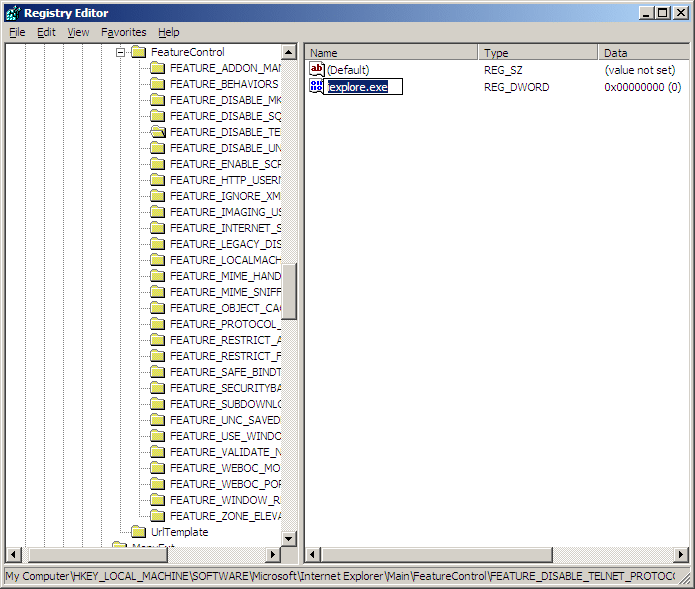Select the FeatureControl folder icon

click(139, 52)
